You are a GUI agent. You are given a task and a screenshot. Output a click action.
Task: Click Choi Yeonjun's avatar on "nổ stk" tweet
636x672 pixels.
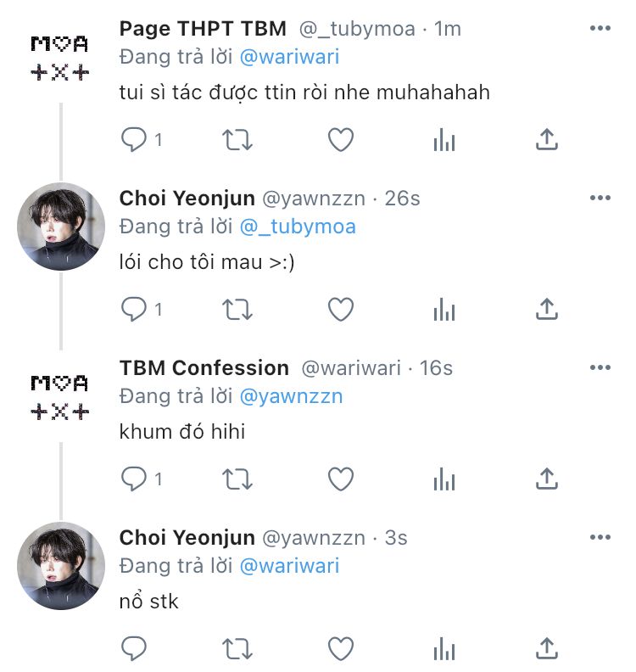(x=61, y=565)
